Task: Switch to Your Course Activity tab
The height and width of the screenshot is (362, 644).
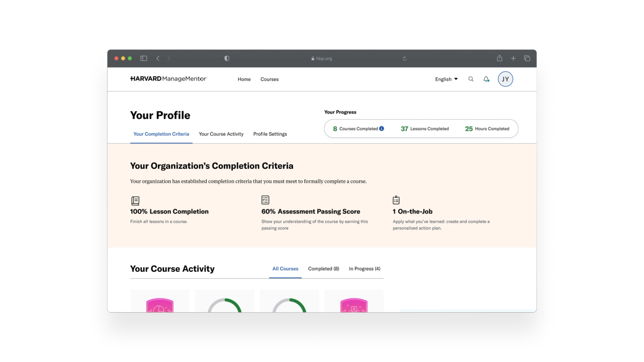Action: click(221, 134)
